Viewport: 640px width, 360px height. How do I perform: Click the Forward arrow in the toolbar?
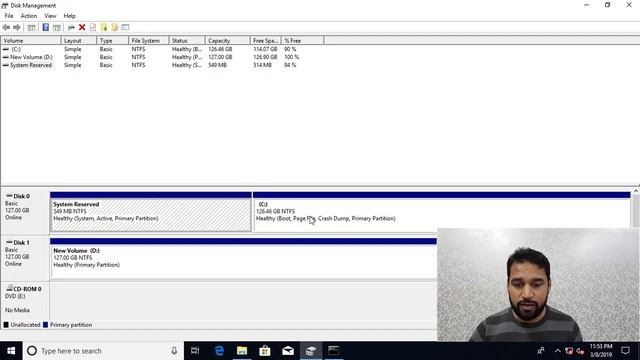[x=17, y=27]
